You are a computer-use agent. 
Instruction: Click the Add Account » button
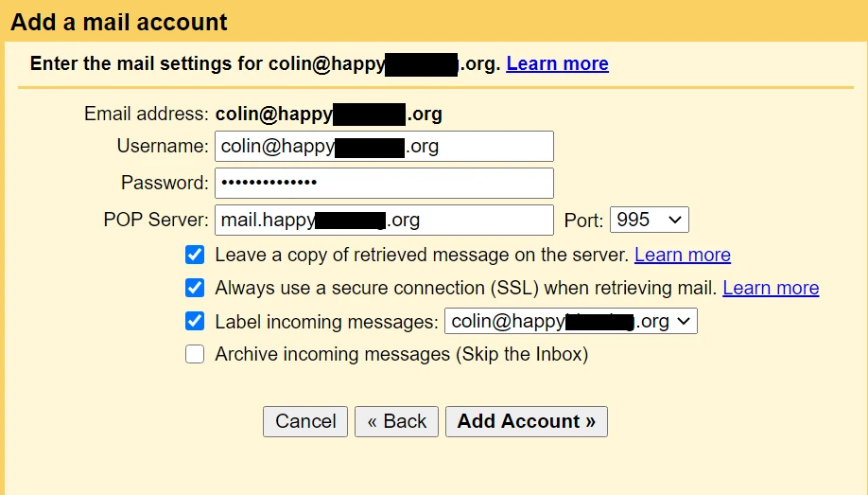(526, 421)
